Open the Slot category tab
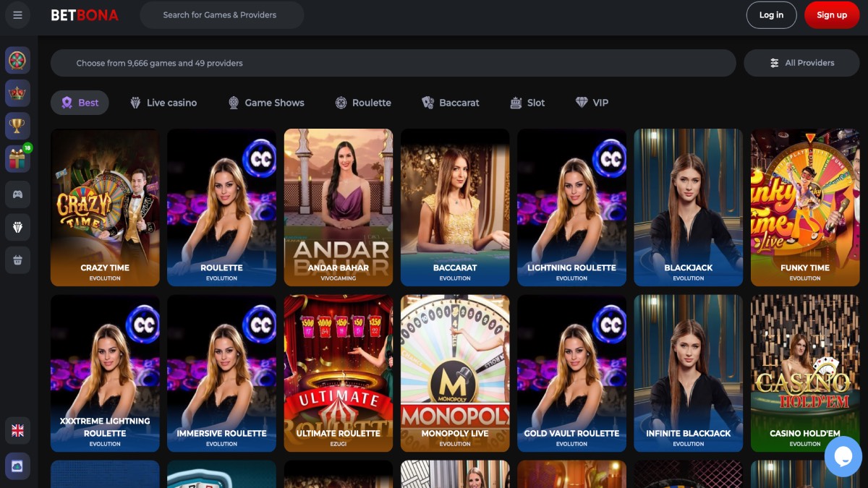The width and height of the screenshot is (868, 488). (x=527, y=103)
